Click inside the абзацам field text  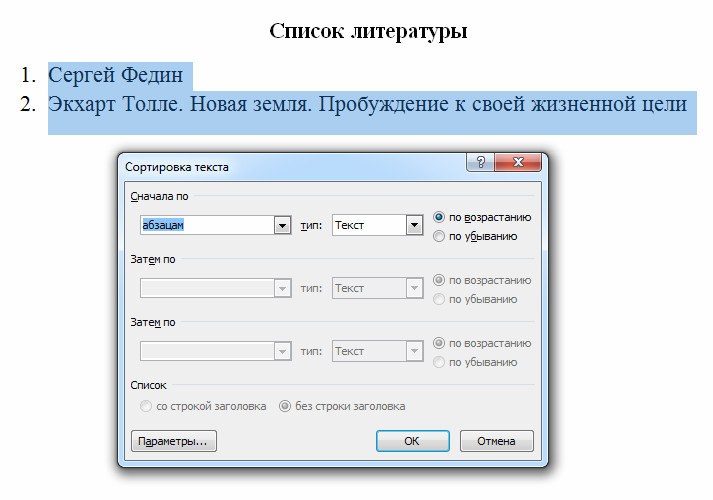pyautogui.click(x=163, y=225)
